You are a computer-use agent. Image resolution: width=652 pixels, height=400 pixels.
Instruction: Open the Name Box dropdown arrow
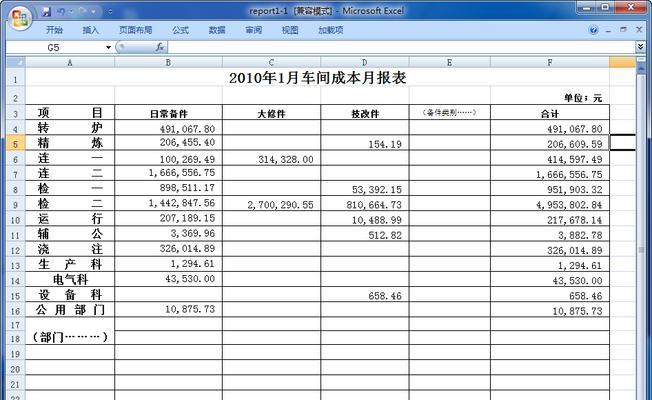pyautogui.click(x=109, y=47)
